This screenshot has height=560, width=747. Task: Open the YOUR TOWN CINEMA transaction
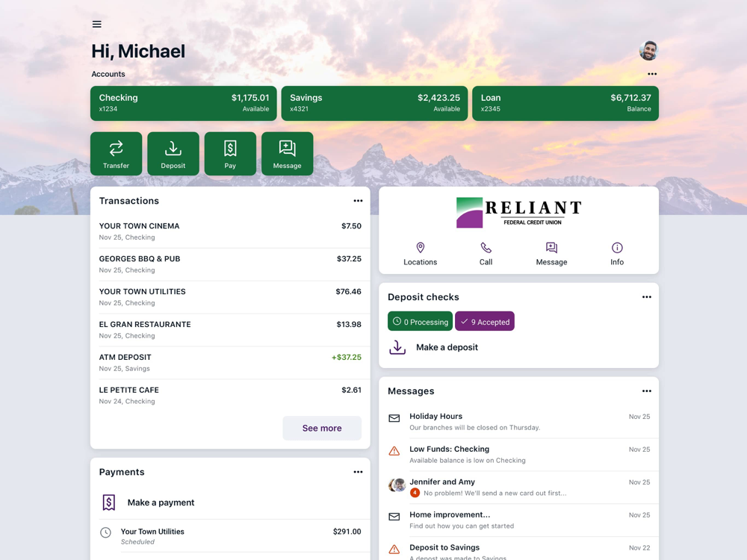tap(230, 231)
